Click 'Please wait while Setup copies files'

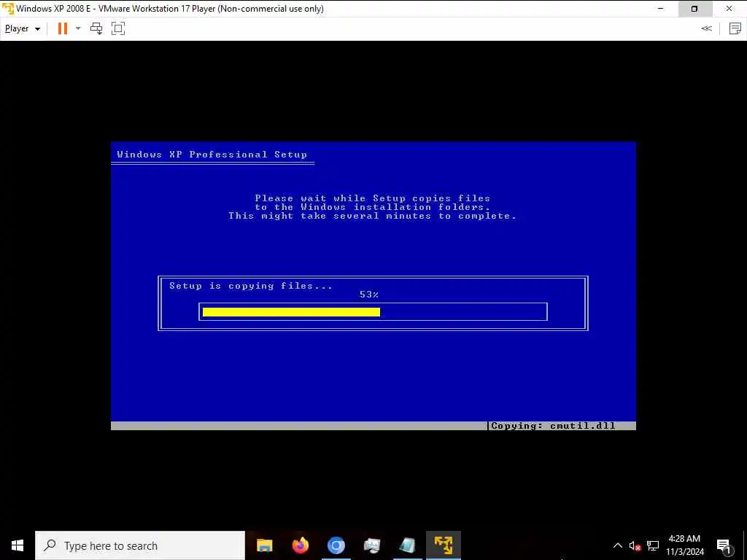[x=373, y=198]
